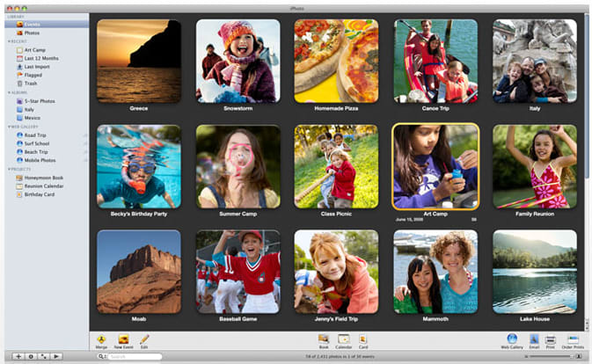Image resolution: width=592 pixels, height=364 pixels.
Task: Play slideshow with the play button
Action: [56, 356]
